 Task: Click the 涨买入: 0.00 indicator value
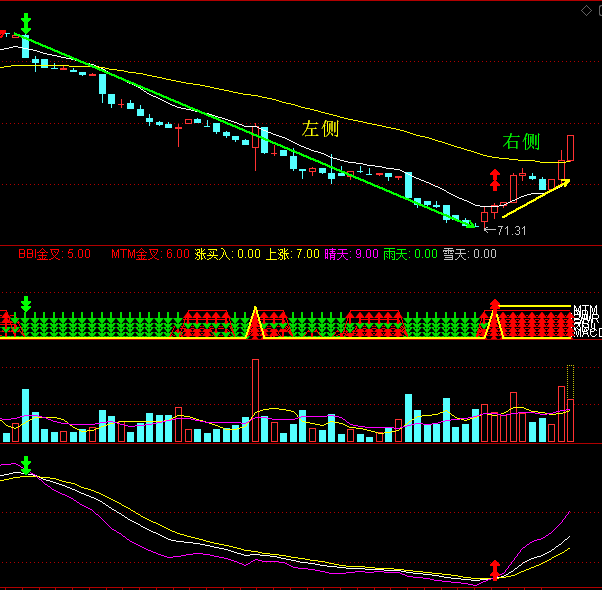pyautogui.click(x=228, y=254)
